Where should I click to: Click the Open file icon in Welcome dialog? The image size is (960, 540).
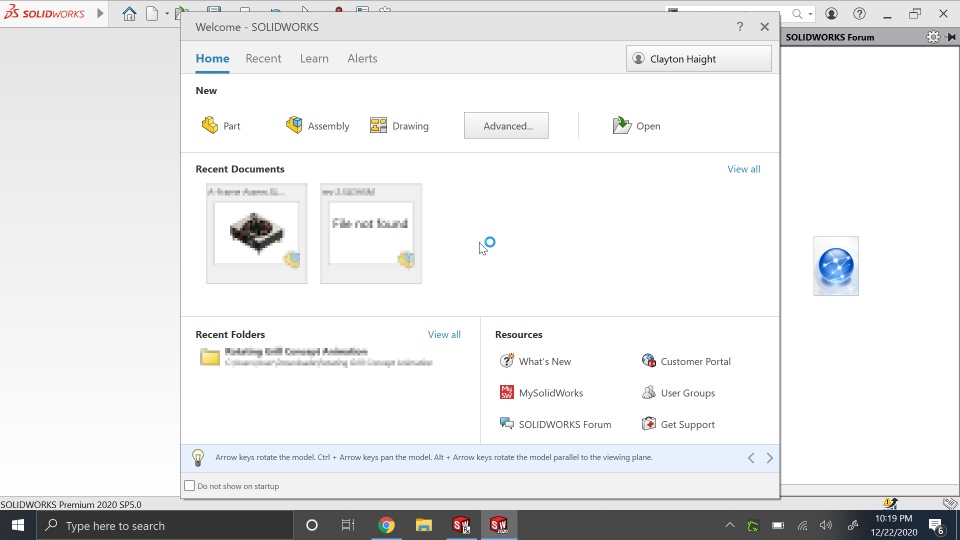pyautogui.click(x=622, y=126)
